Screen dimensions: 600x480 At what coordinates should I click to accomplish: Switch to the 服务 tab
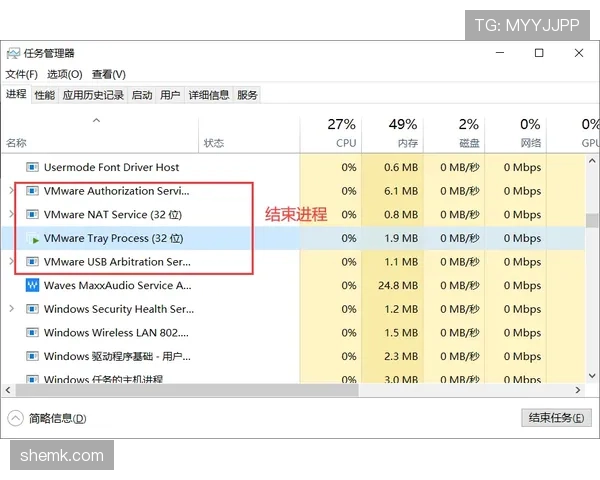(247, 95)
